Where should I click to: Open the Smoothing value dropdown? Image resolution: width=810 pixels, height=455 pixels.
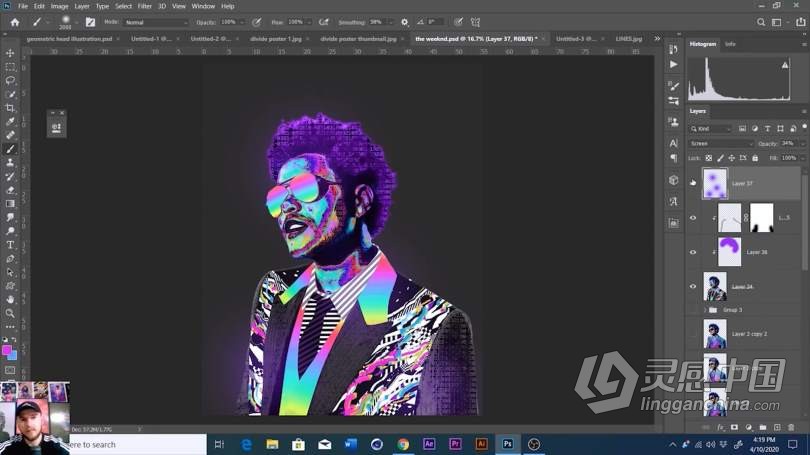[x=390, y=22]
